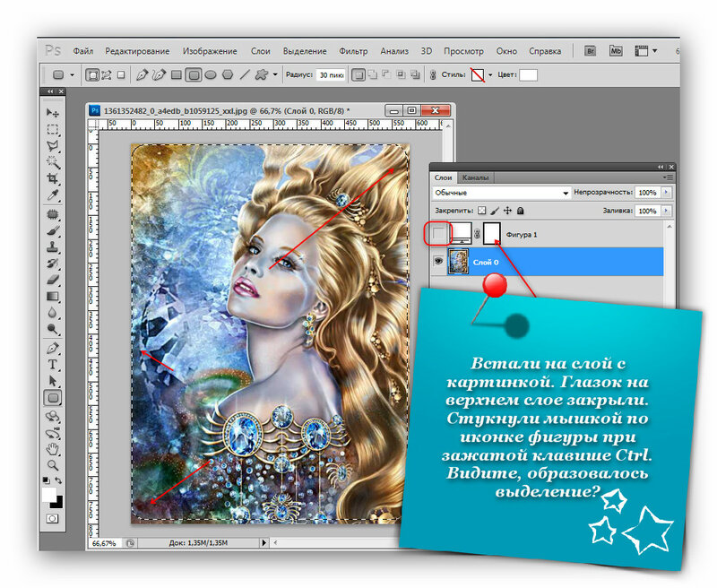Pick the Polygon shape in options bar
Screen dimensions: 717x588
(x=228, y=74)
